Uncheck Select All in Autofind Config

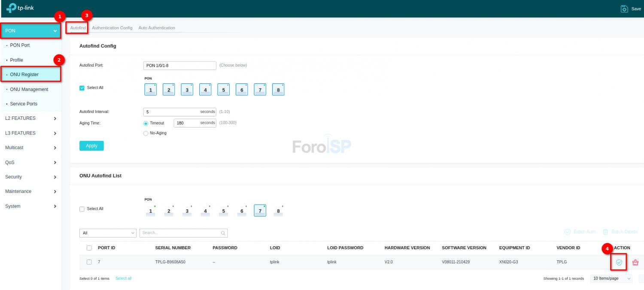click(x=82, y=88)
